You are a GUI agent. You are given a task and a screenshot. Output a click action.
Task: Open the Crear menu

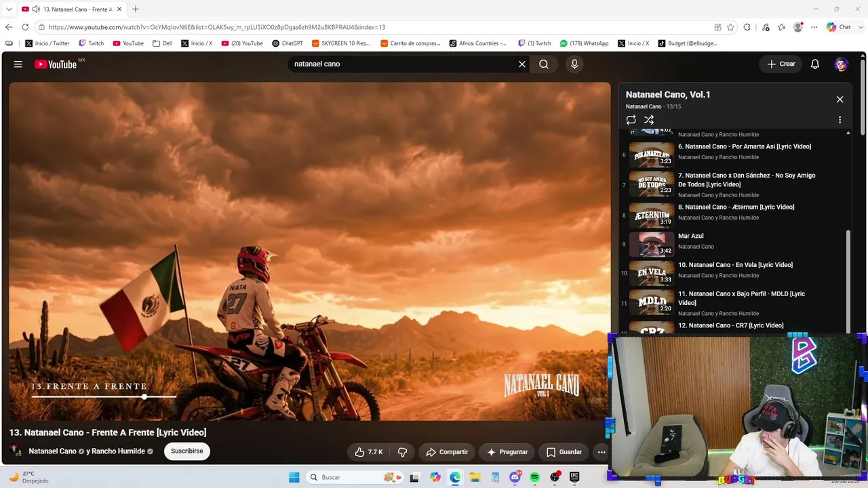coord(781,64)
